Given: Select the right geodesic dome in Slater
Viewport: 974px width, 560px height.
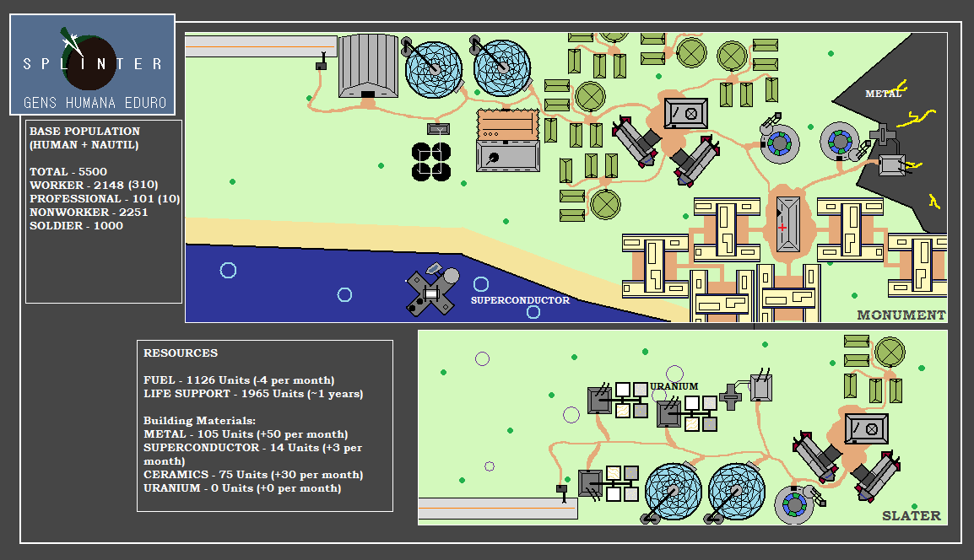Looking at the screenshot, I should tap(737, 491).
